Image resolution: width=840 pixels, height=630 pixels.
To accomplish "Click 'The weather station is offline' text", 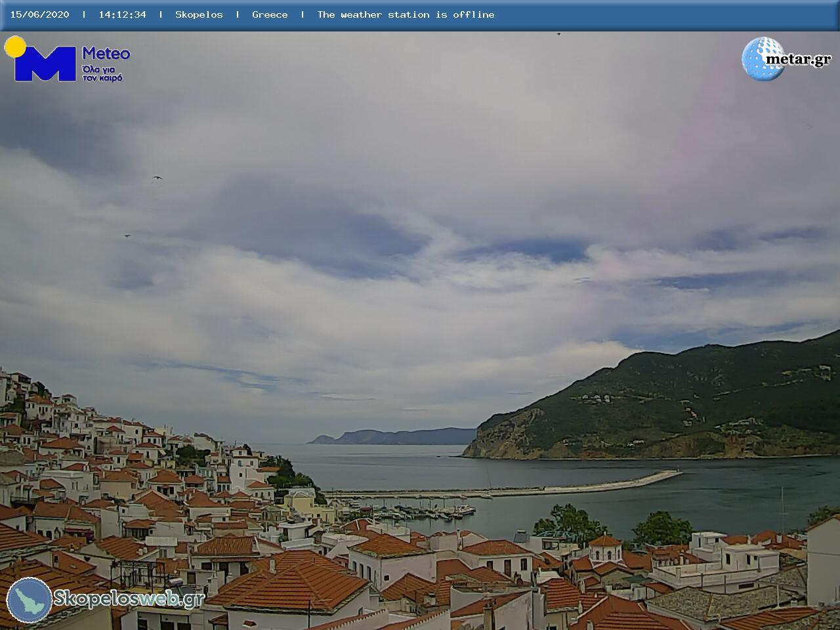I will tap(406, 14).
